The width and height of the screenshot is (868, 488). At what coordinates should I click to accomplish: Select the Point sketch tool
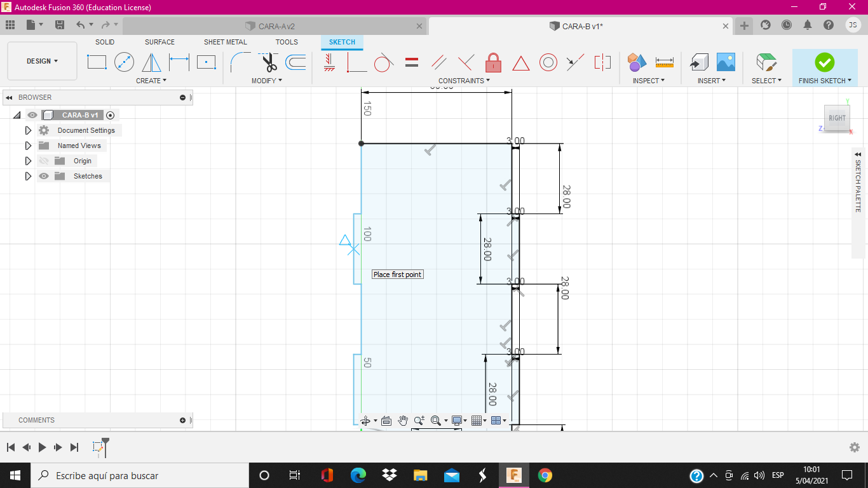click(x=206, y=62)
